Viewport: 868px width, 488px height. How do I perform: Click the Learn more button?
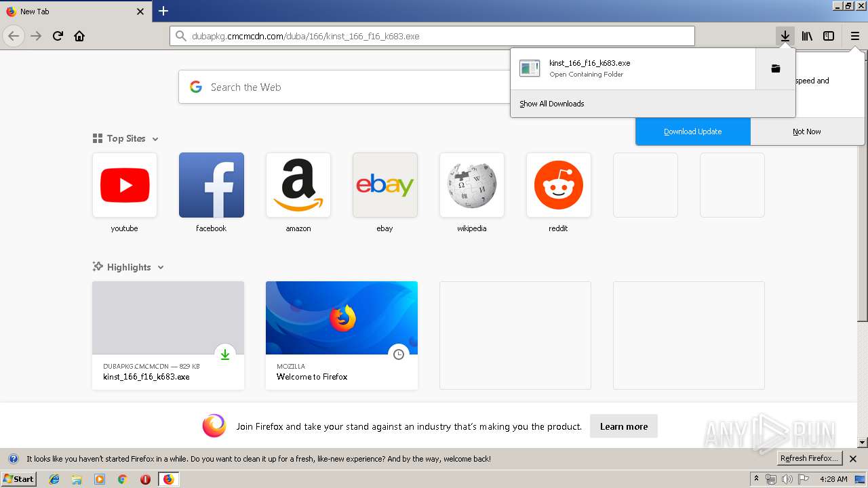[624, 426]
